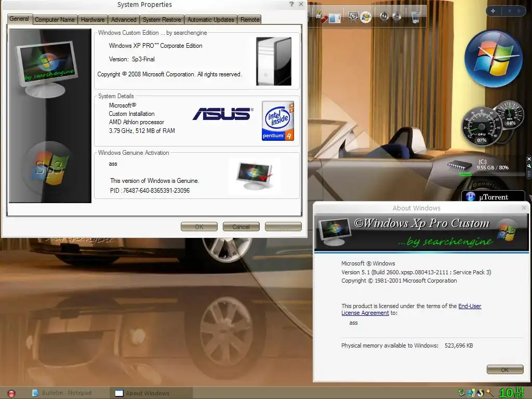Click 'This version of Windows is Genuine.' text
This screenshot has width=532, height=399.
pos(154,181)
